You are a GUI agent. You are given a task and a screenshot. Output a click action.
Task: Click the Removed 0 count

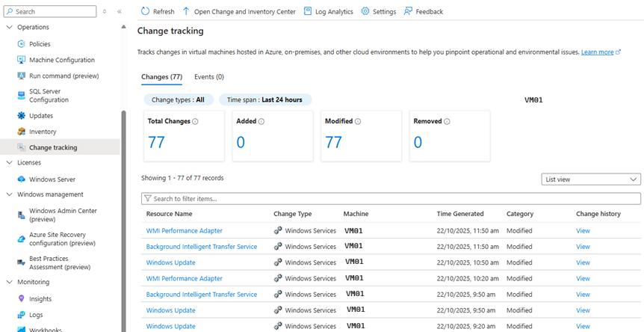pos(418,143)
